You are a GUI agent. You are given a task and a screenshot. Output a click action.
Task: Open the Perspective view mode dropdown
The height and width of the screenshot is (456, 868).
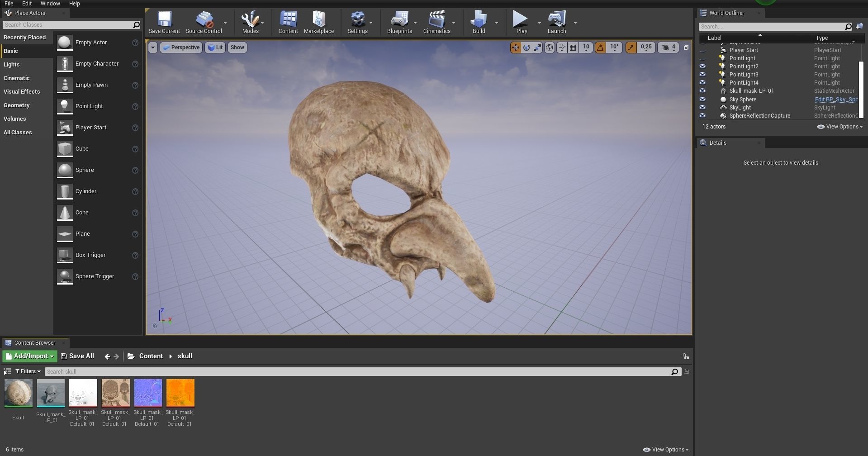(x=181, y=47)
